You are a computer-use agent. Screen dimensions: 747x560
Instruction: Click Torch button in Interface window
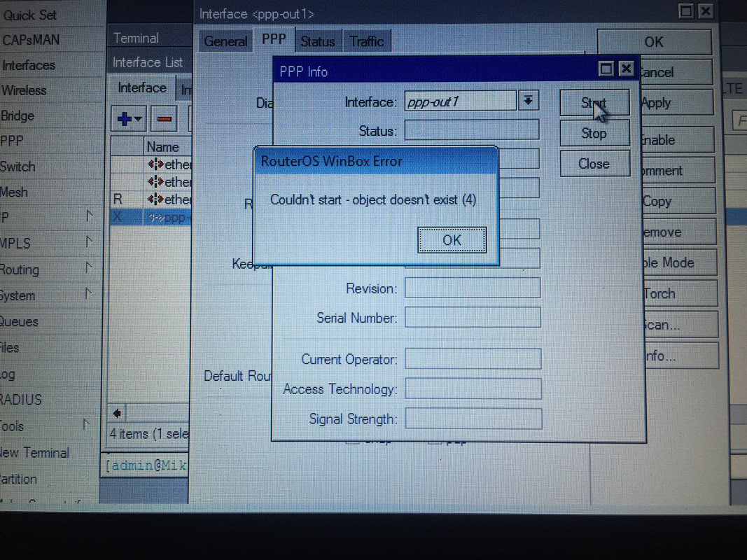click(x=680, y=293)
